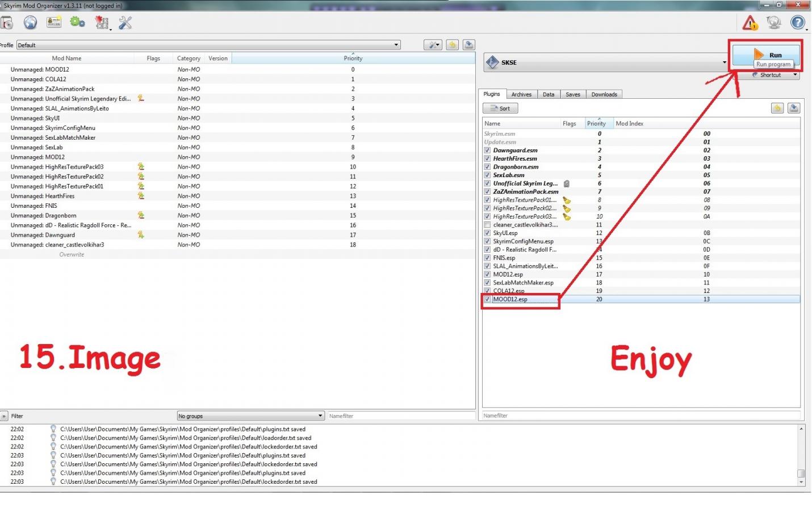Image resolution: width=812 pixels, height=511 pixels.
Task: Check for updates with the globe monitor icon
Action: [x=773, y=23]
